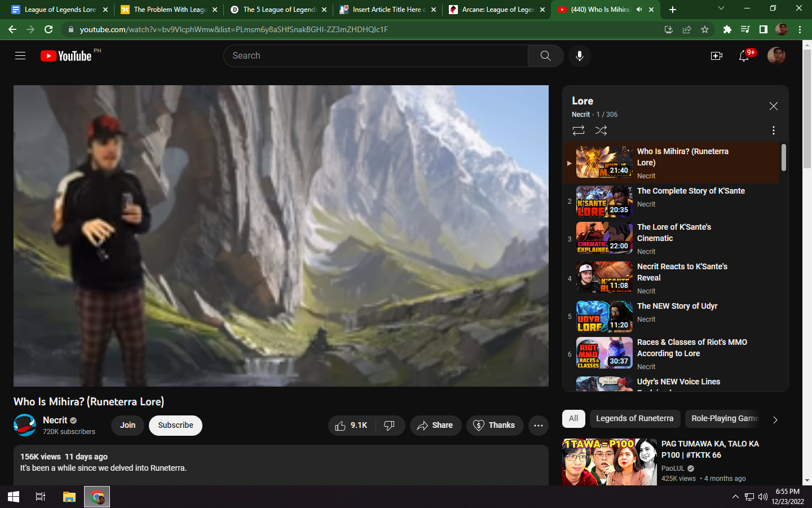Open Chrome three-dot menu
This screenshot has width=812, height=508.
800,29
